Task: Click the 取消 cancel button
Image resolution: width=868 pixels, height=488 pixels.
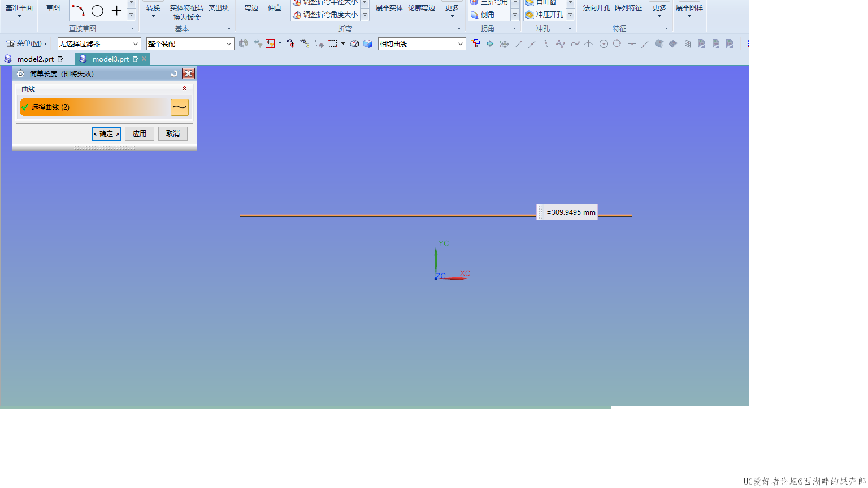Action: pyautogui.click(x=173, y=134)
